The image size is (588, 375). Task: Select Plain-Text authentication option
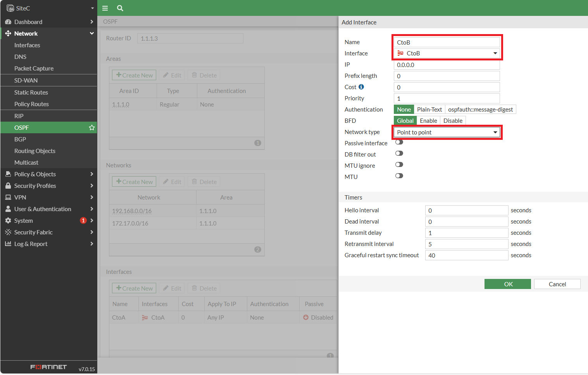[429, 110]
